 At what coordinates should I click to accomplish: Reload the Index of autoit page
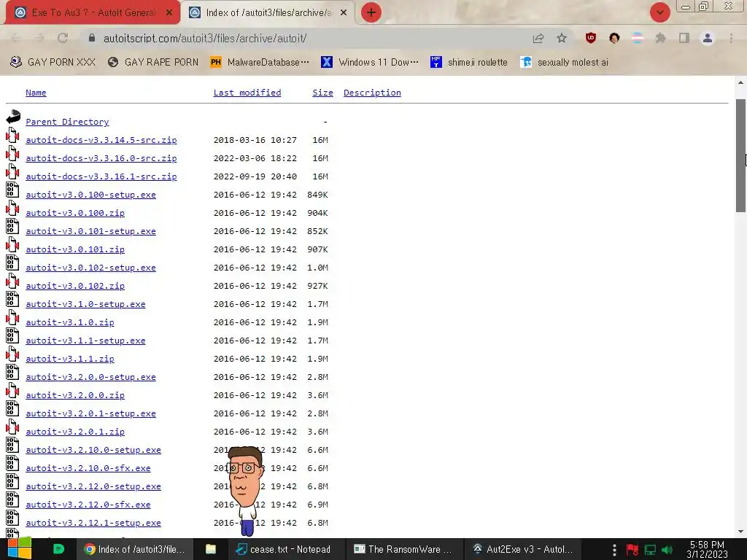[x=63, y=38]
